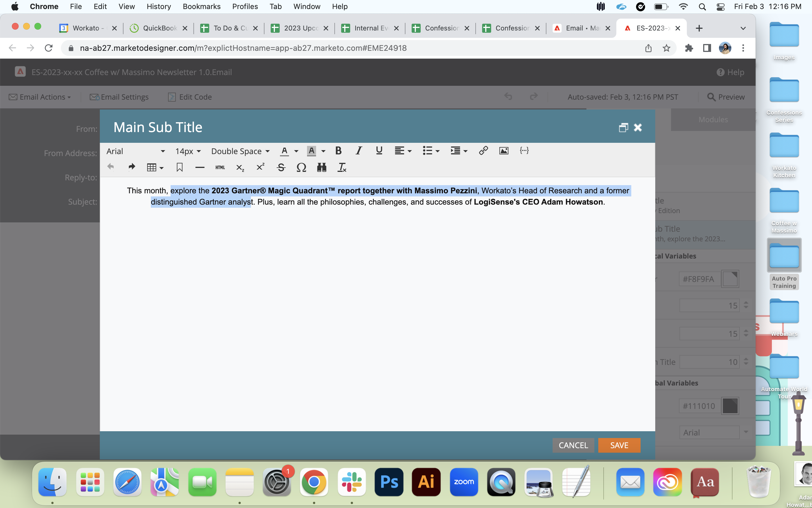Apply strikethrough formatting
Image resolution: width=812 pixels, height=508 pixels.
281,167
